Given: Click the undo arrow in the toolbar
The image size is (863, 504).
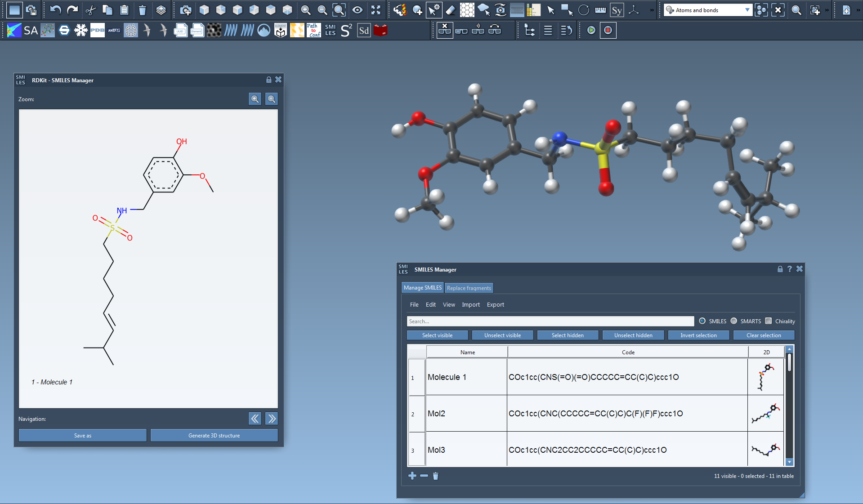Looking at the screenshot, I should click(x=55, y=10).
